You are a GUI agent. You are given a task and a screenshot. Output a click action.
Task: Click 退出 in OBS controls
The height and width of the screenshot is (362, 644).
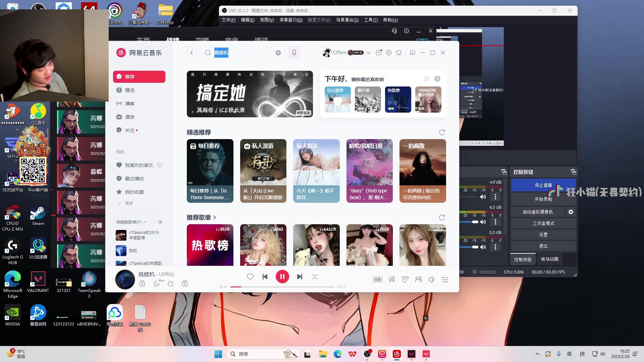(543, 246)
